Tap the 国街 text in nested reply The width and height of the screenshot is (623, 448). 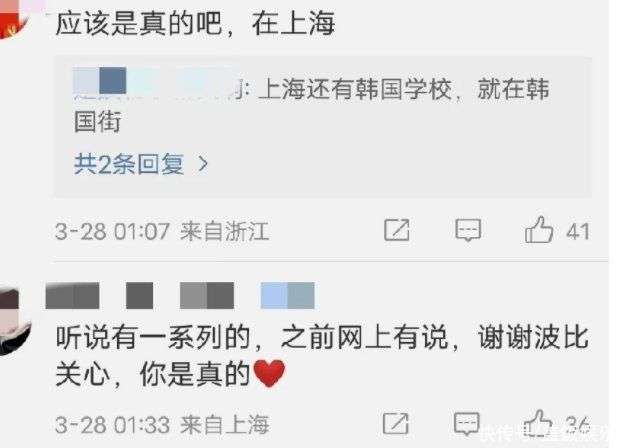[x=97, y=121]
